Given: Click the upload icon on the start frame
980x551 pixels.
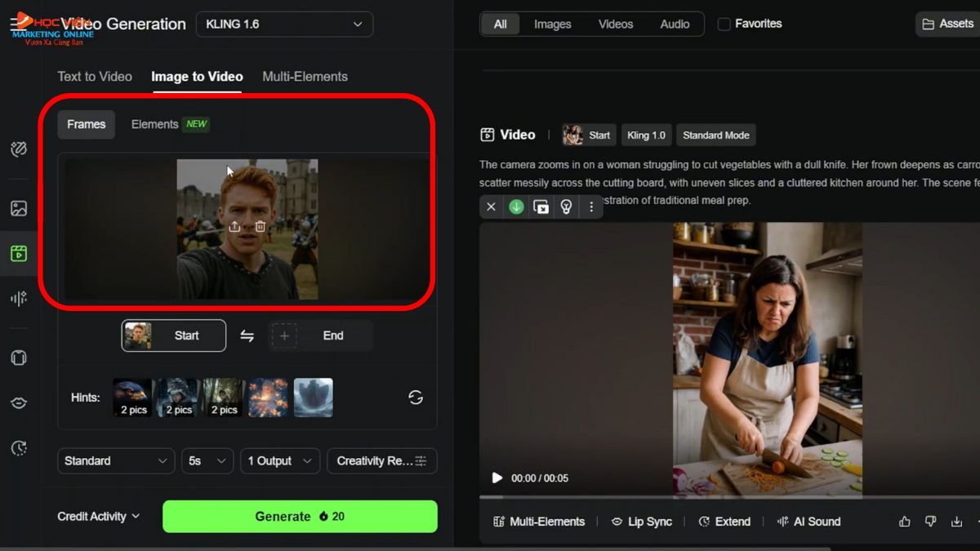Looking at the screenshot, I should pos(234,226).
